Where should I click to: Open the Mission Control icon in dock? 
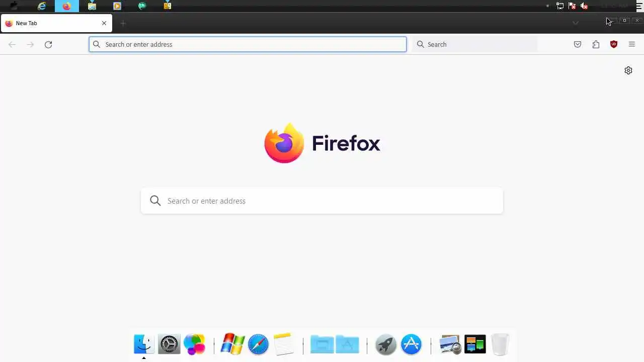(475, 344)
